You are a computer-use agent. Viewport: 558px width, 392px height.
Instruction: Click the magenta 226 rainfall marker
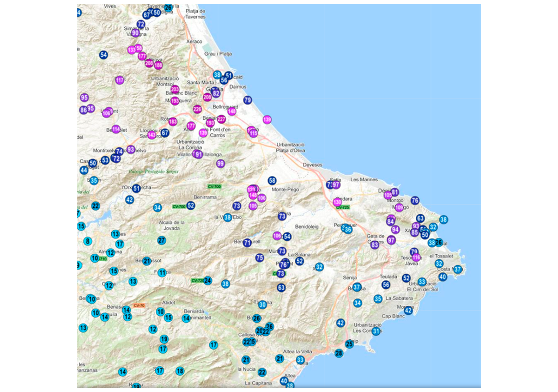tap(197, 109)
